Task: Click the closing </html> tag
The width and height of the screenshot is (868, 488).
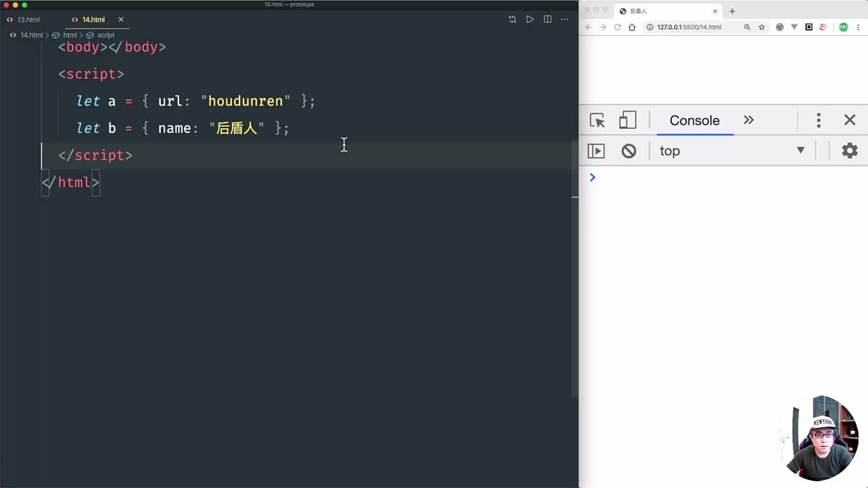Action: click(71, 182)
